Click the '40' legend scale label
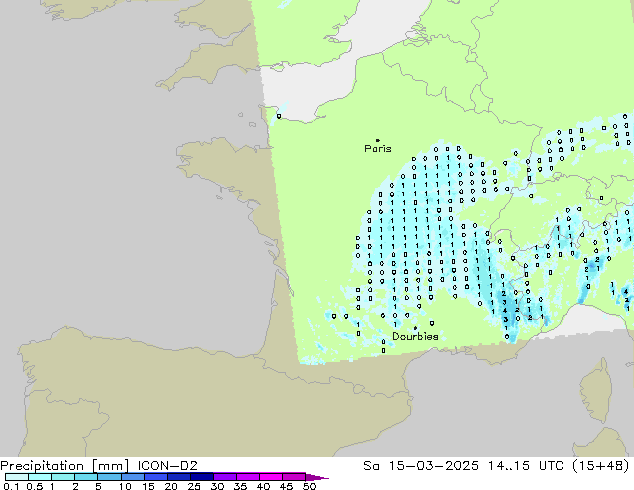634x490 pixels. click(263, 486)
